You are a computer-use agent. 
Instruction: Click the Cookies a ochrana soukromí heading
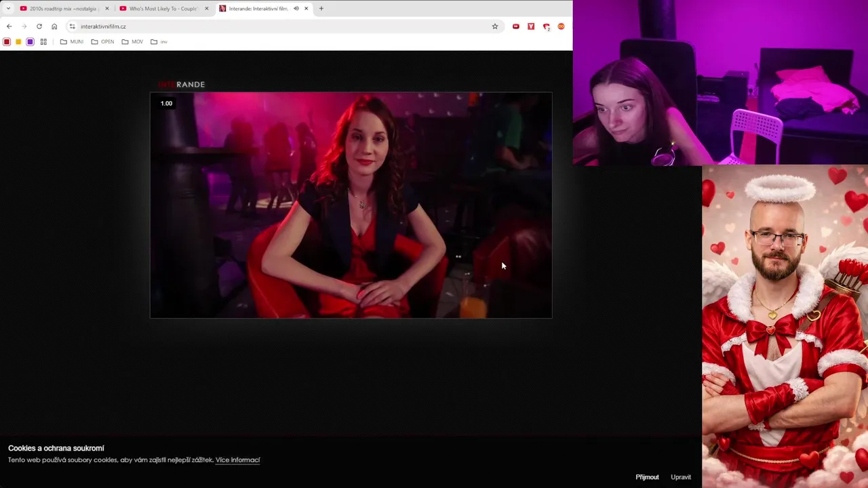[x=56, y=449]
